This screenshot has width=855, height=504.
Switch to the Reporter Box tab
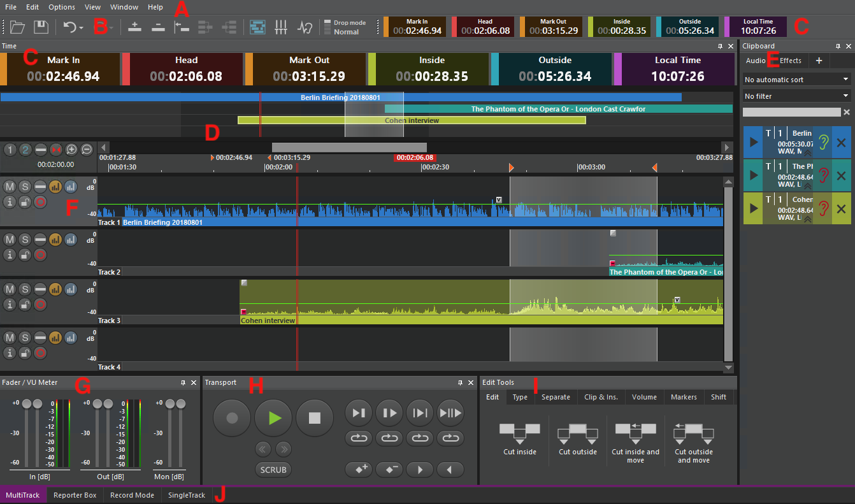(x=75, y=495)
